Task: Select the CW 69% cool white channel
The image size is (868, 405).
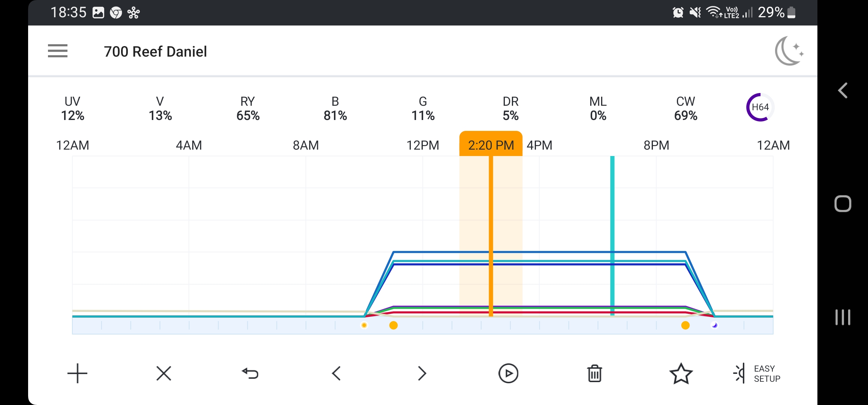Action: point(685,108)
